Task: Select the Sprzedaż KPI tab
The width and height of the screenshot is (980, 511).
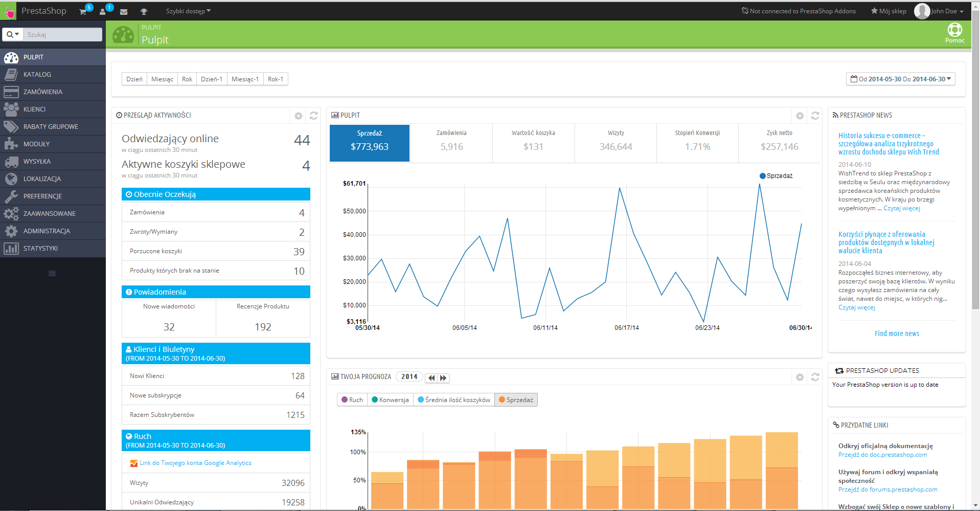Action: click(x=370, y=143)
